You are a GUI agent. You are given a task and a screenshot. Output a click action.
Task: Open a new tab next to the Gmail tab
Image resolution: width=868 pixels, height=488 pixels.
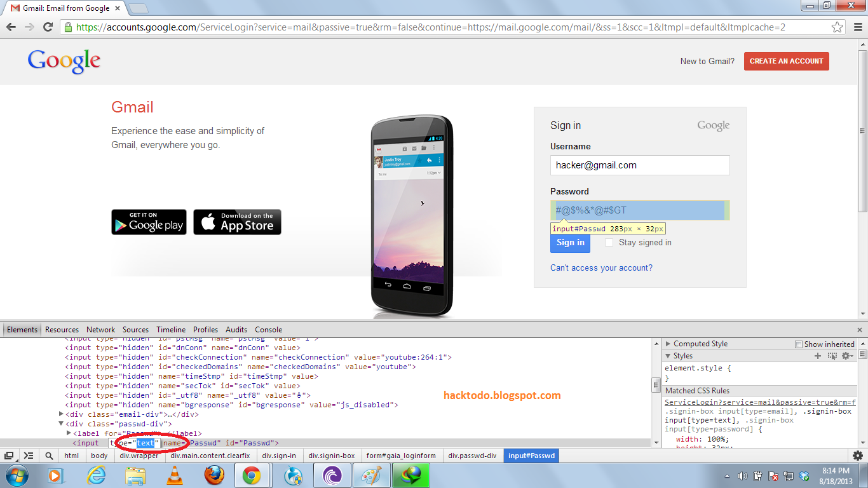[x=139, y=8]
